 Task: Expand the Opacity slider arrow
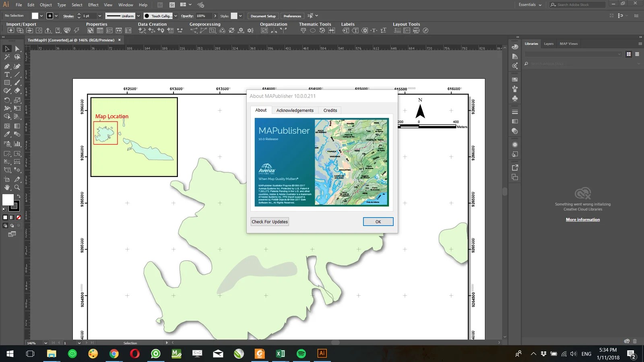click(x=215, y=16)
